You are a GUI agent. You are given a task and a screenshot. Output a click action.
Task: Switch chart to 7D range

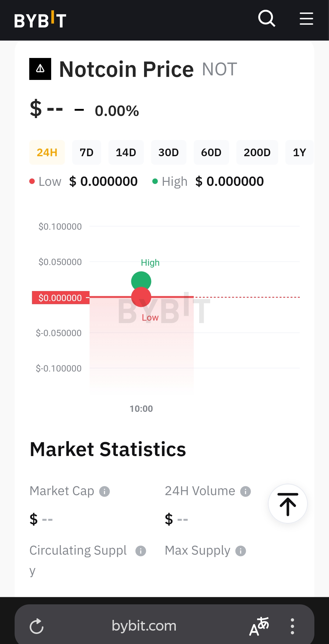pos(87,153)
